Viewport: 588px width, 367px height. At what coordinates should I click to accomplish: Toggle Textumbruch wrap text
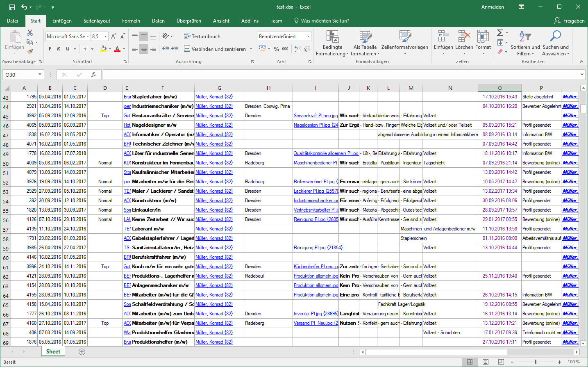coord(202,36)
